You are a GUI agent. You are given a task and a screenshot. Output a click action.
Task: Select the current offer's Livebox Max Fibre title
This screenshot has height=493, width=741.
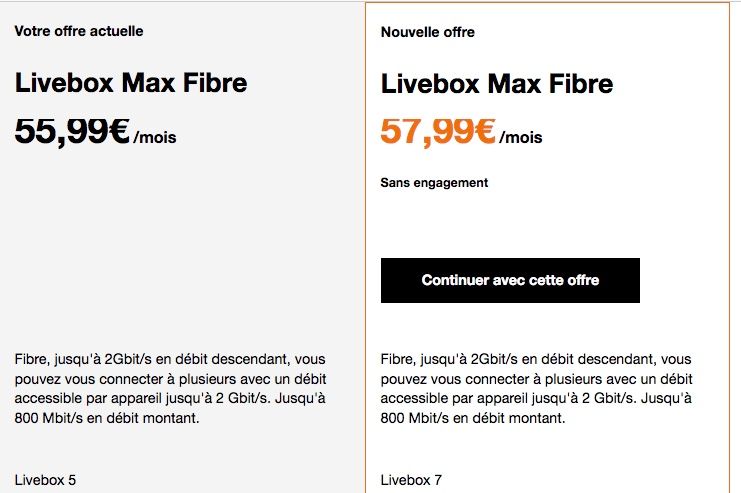[131, 83]
